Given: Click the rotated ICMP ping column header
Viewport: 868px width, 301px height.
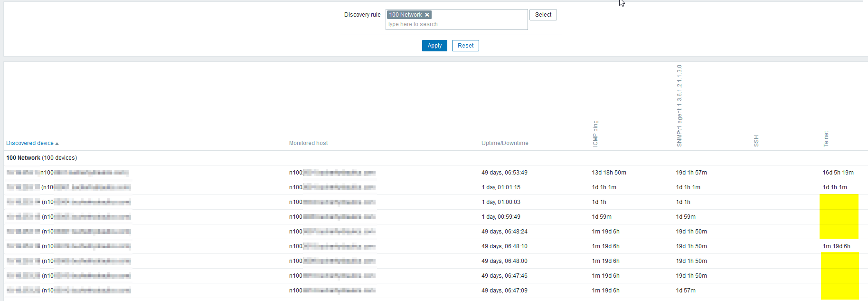Looking at the screenshot, I should 595,133.
